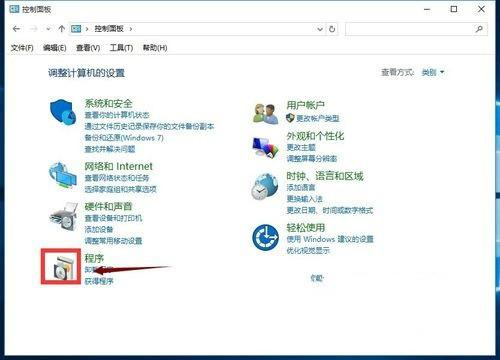The width and height of the screenshot is (500, 360).
Task: Click 添加语言 link
Action: 301,187
